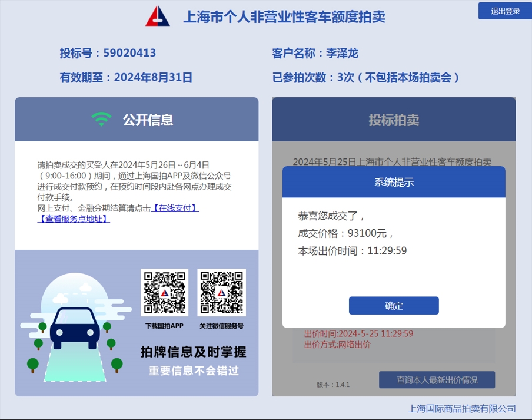Select the 公开信息 panel header

click(x=137, y=120)
